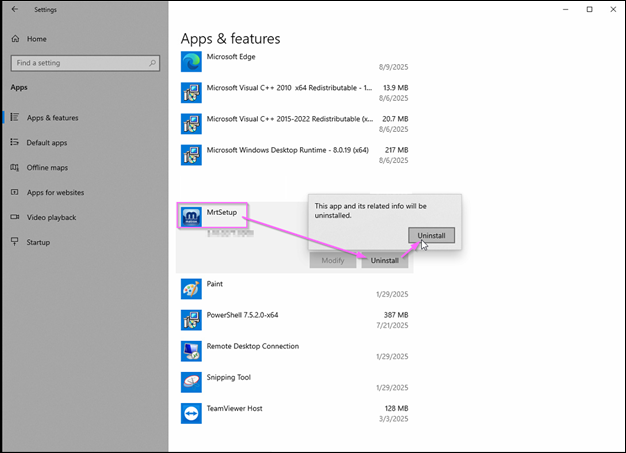Image resolution: width=626 pixels, height=453 pixels.
Task: Click the Snipping Tool icon
Action: tap(191, 382)
